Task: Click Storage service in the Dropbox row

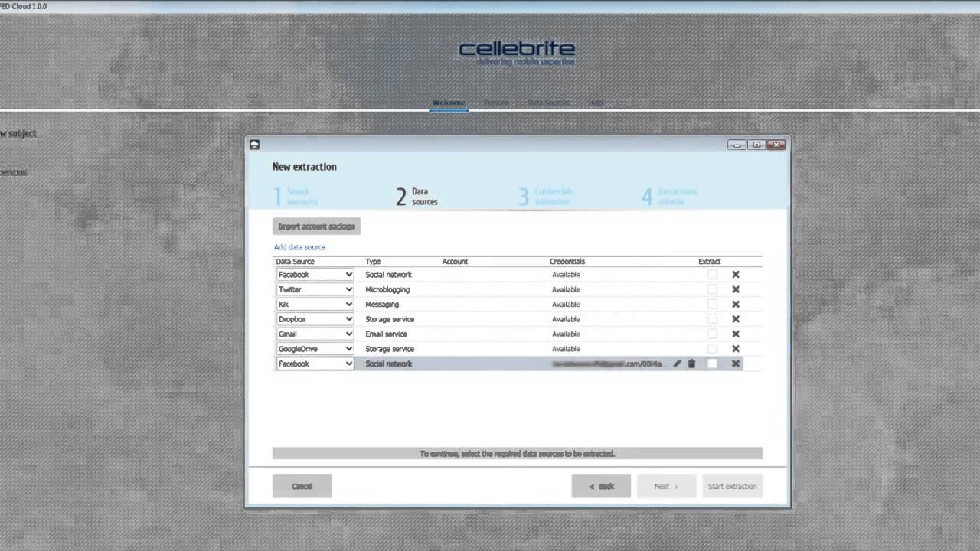Action: point(390,319)
